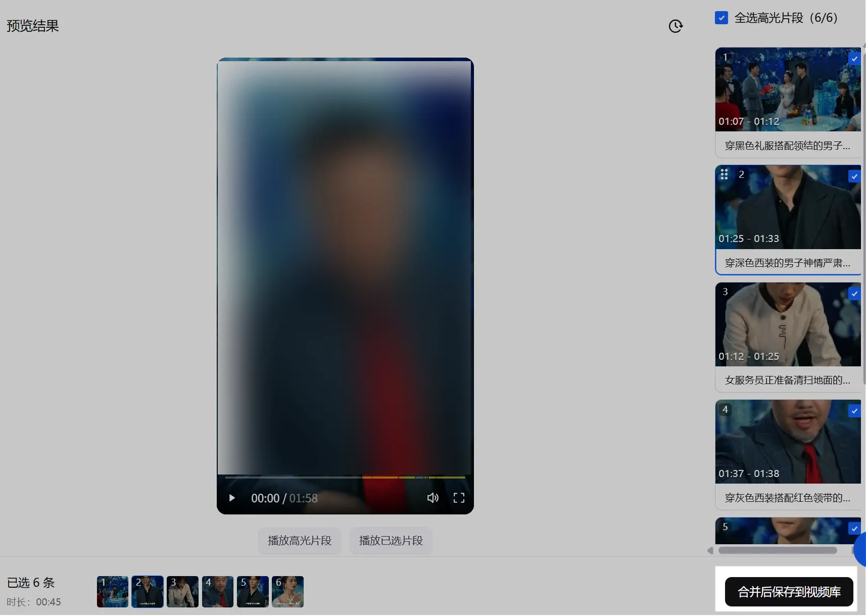Open bottom strip thumbnail 5
Viewport: 866px width, 616px height.
coord(253,592)
